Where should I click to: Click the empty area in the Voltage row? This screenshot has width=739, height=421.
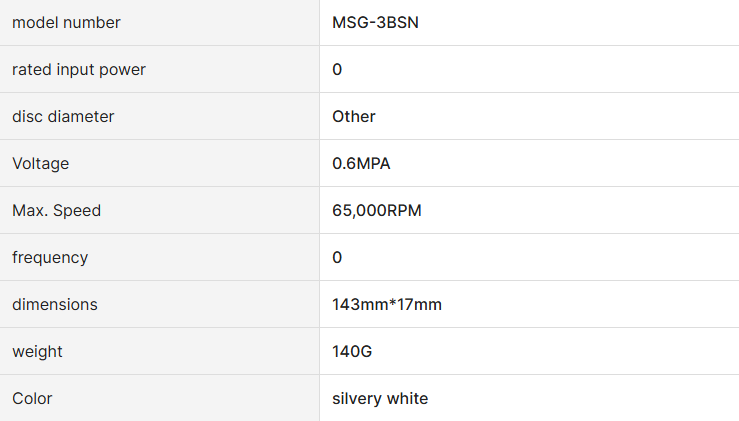tap(560, 163)
